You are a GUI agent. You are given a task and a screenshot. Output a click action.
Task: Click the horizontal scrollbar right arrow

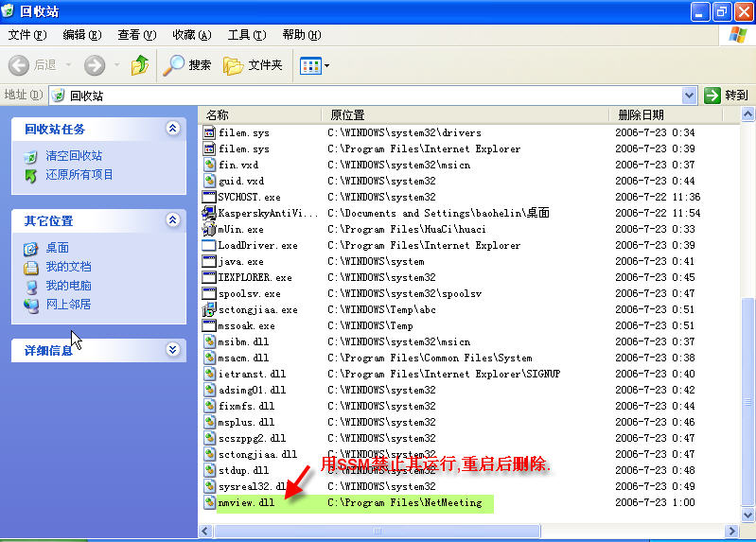click(x=732, y=531)
